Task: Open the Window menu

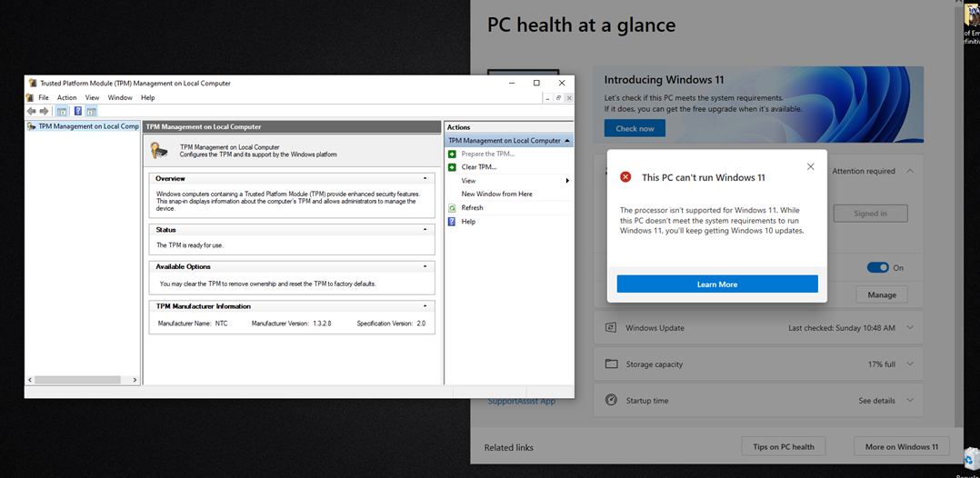Action: pos(120,97)
